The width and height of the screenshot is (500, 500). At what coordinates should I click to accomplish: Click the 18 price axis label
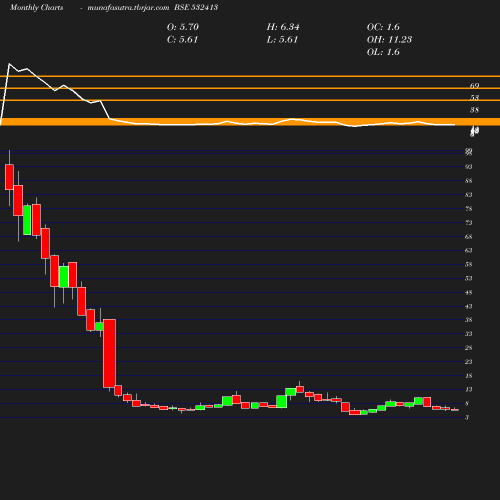[x=469, y=376]
